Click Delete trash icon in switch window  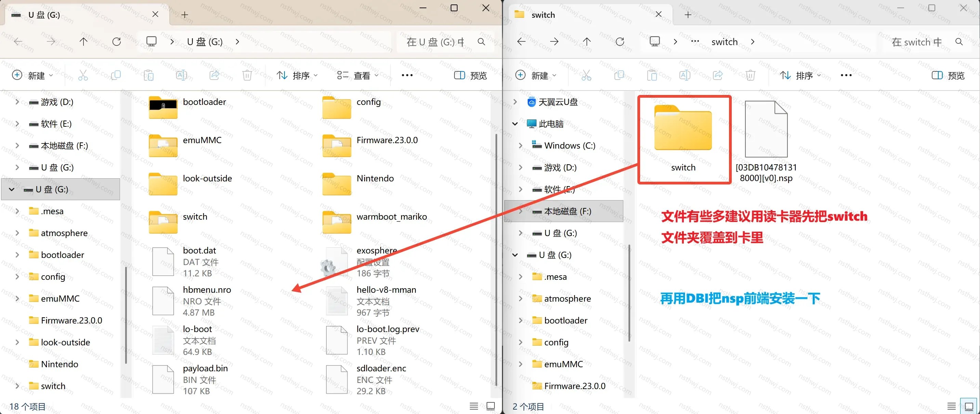point(750,75)
